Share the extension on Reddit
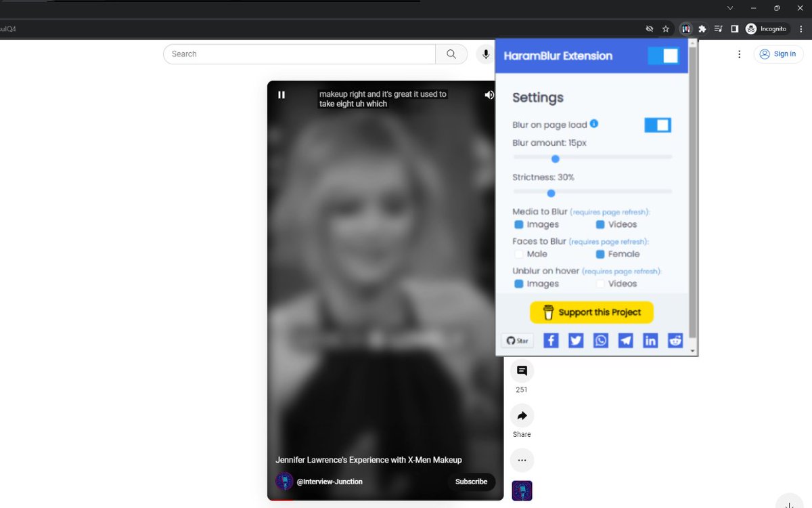Screen dimensions: 812x508 675,341
